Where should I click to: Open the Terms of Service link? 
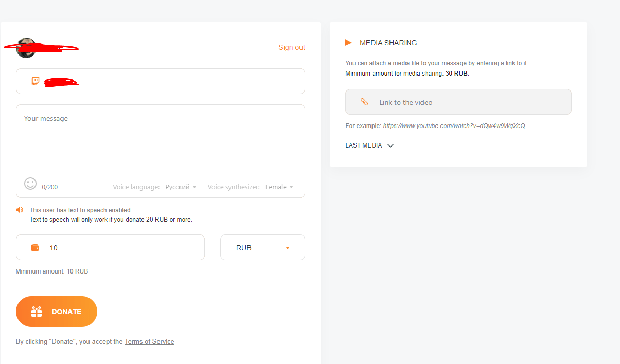pos(149,341)
